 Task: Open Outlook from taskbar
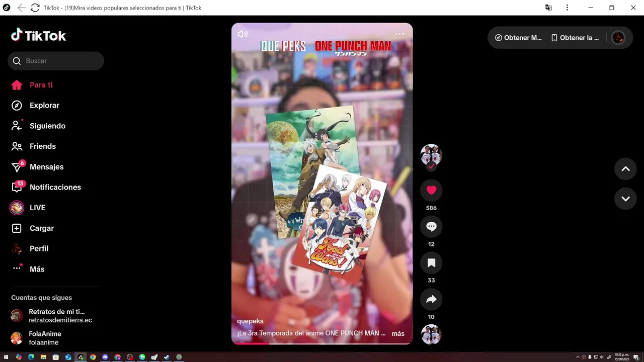coord(68,357)
